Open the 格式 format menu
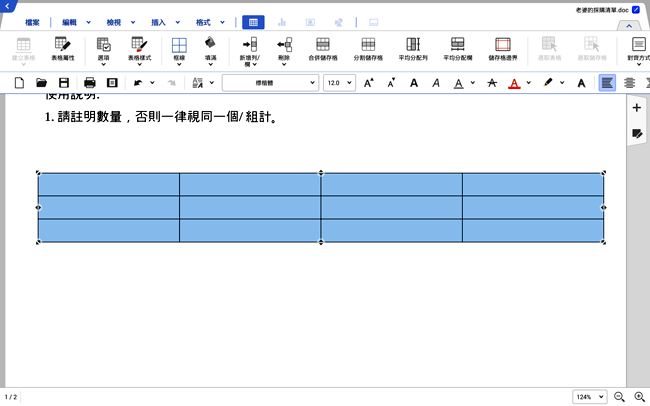This screenshot has height=406, width=650. pyautogui.click(x=203, y=22)
